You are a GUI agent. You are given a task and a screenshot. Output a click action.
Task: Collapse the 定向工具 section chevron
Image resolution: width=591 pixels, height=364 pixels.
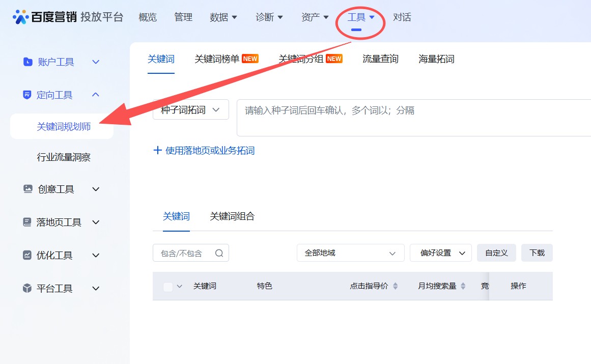click(x=95, y=95)
